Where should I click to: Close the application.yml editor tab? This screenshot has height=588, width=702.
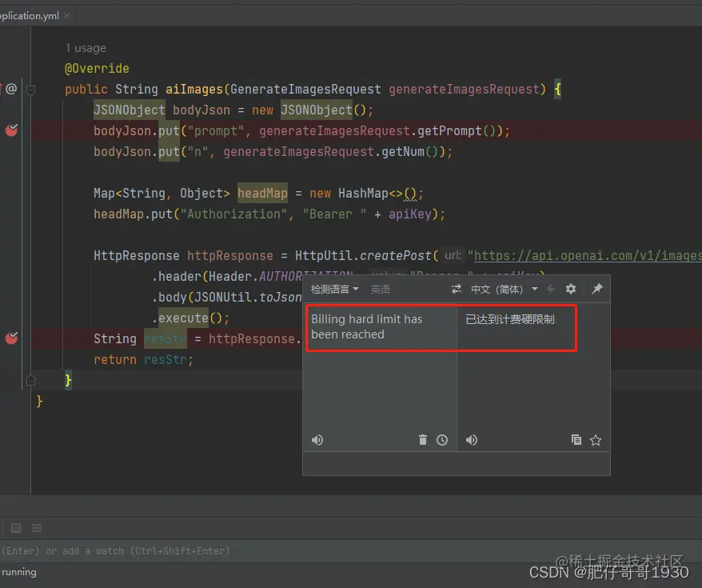click(x=67, y=16)
